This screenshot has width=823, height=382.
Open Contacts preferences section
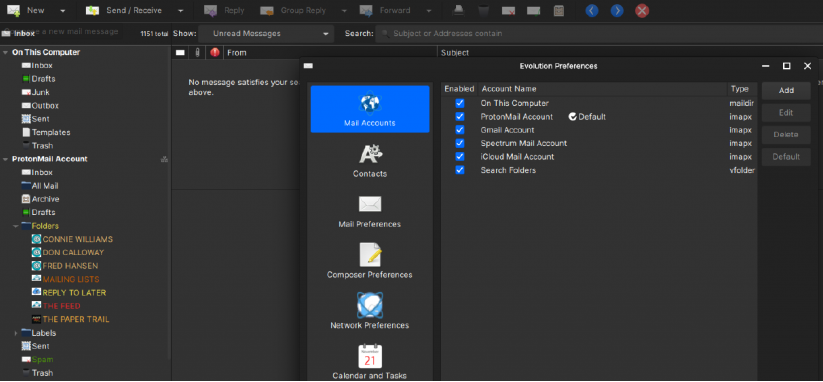point(370,160)
